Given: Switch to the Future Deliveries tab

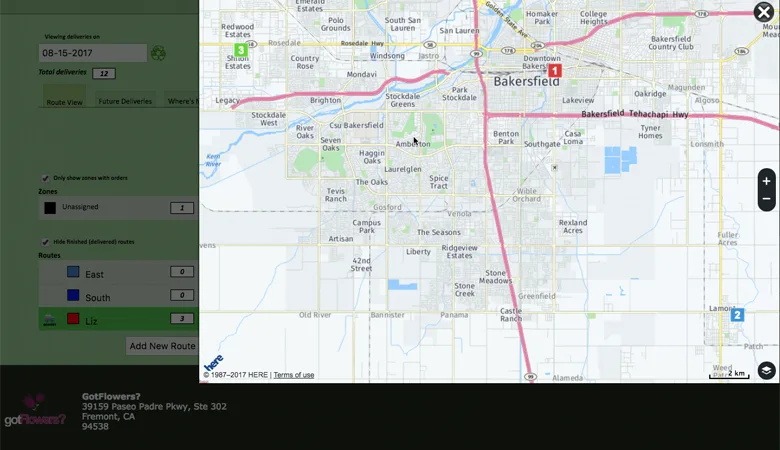Looking at the screenshot, I should 125,101.
